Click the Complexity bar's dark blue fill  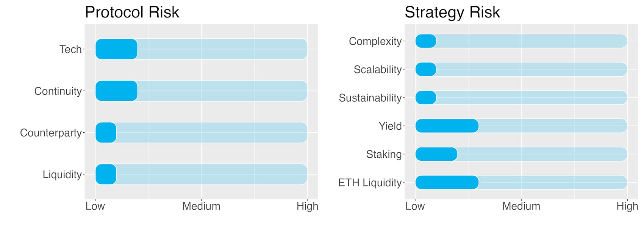[426, 41]
